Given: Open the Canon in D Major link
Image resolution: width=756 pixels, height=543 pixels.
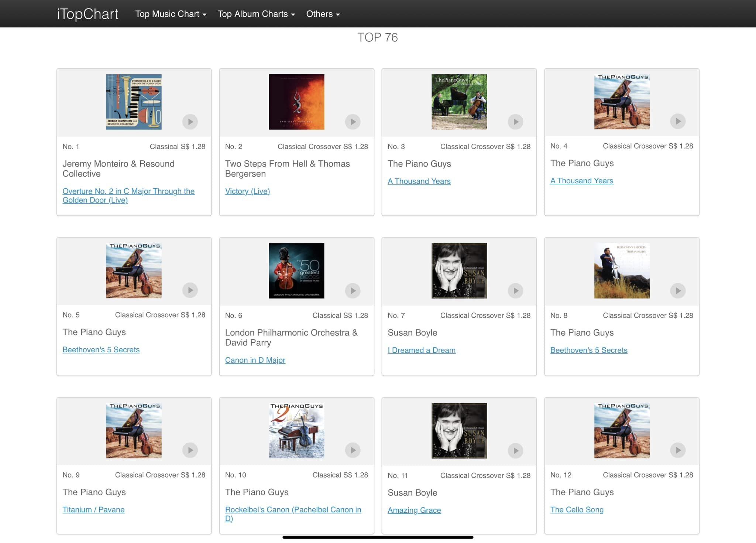Looking at the screenshot, I should (255, 360).
